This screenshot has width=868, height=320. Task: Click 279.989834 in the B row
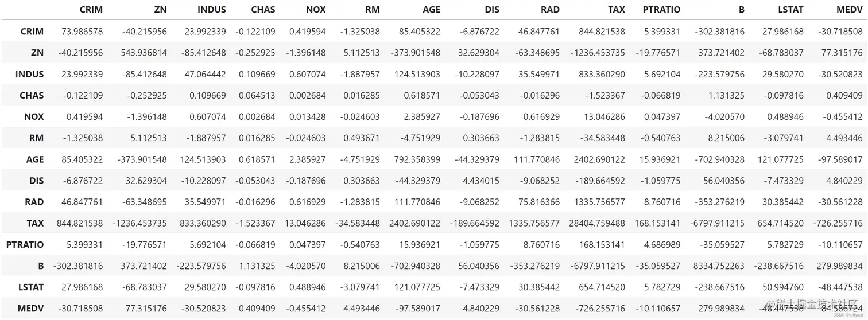839,266
